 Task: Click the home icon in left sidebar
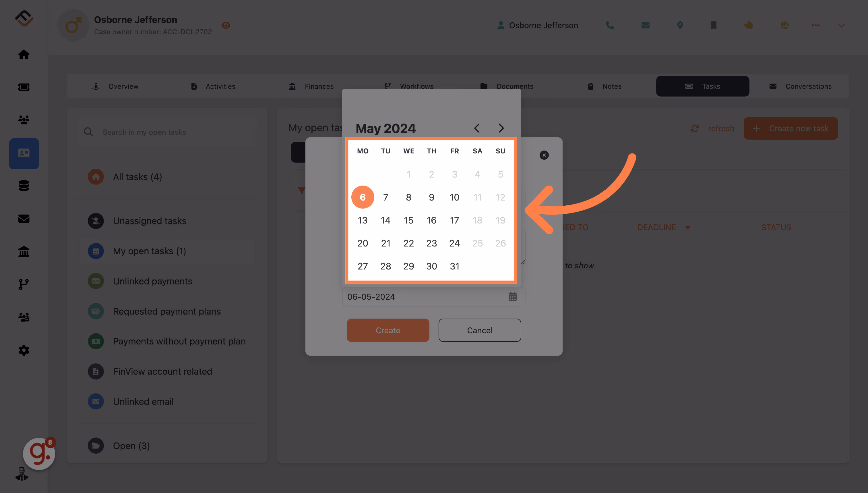point(24,55)
